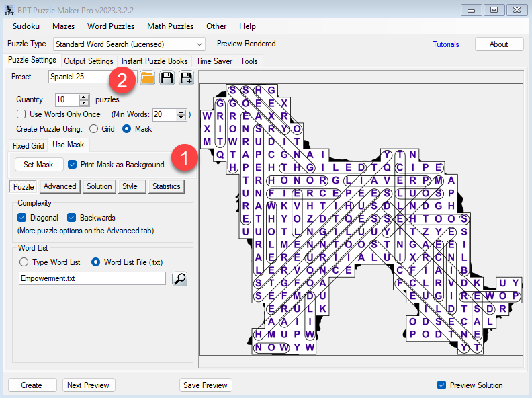Click the Set Mask button
This screenshot has width=532, height=398.
pos(38,165)
